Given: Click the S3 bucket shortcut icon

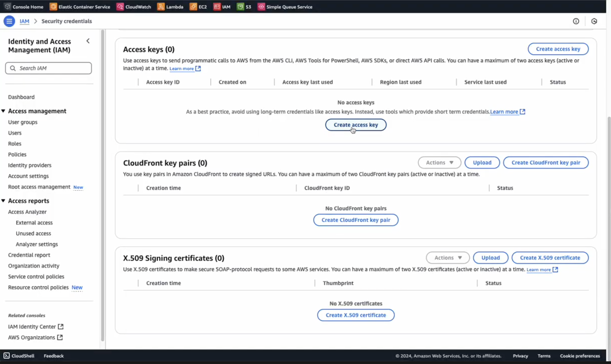Looking at the screenshot, I should coord(240,7).
